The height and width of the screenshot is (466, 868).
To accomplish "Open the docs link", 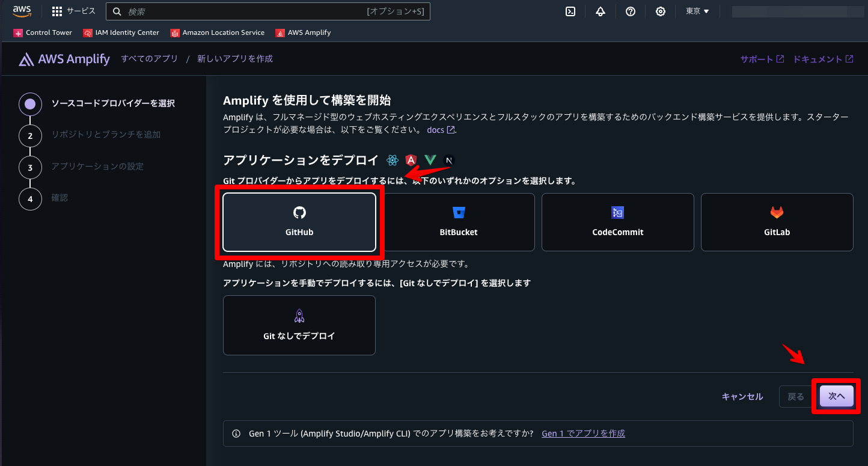I will click(x=441, y=130).
